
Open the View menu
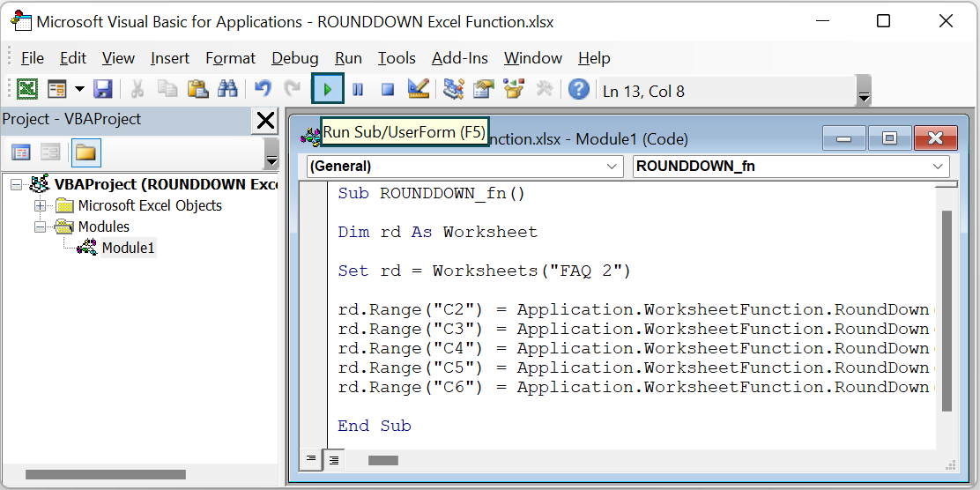click(118, 58)
